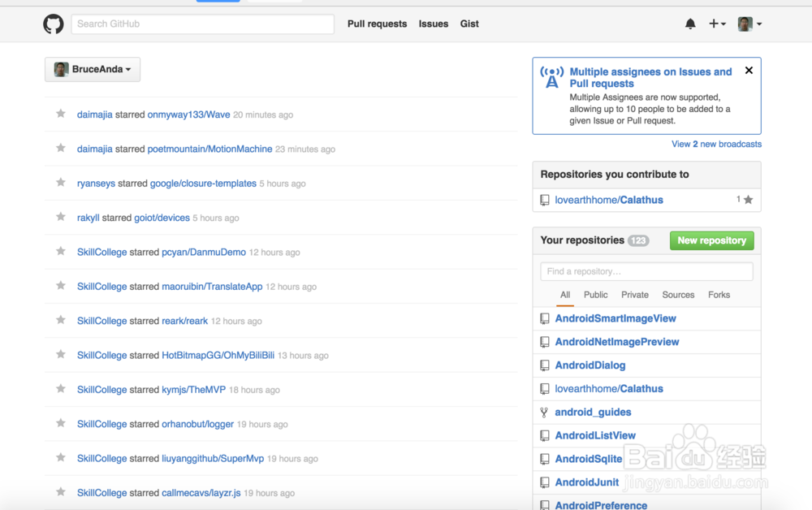Viewport: 812px width, 510px height.
Task: Click the broadcast antenna icon
Action: click(552, 77)
